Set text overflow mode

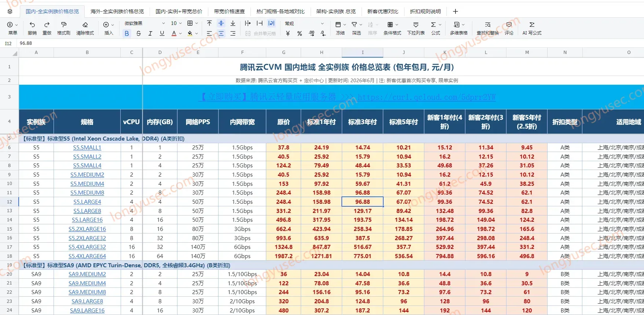point(248,23)
